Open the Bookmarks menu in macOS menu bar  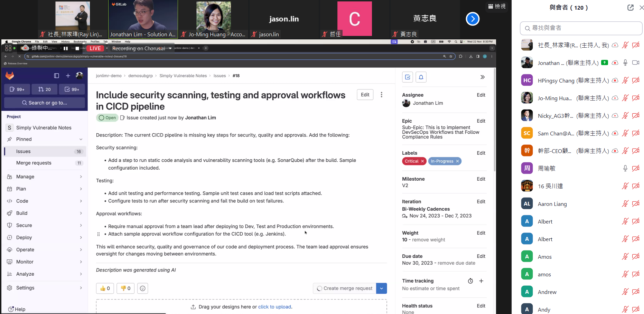[80, 41]
